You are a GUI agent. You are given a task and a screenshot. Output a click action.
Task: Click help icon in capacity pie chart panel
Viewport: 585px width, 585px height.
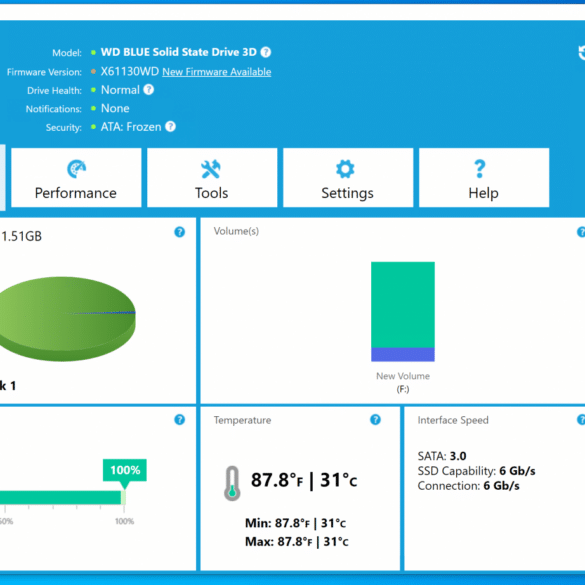pos(179,232)
